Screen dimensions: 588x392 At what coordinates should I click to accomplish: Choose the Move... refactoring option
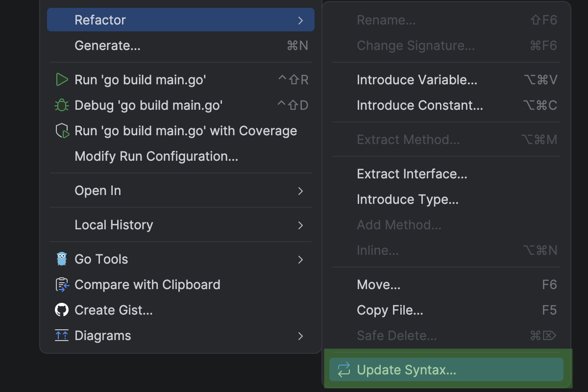378,285
